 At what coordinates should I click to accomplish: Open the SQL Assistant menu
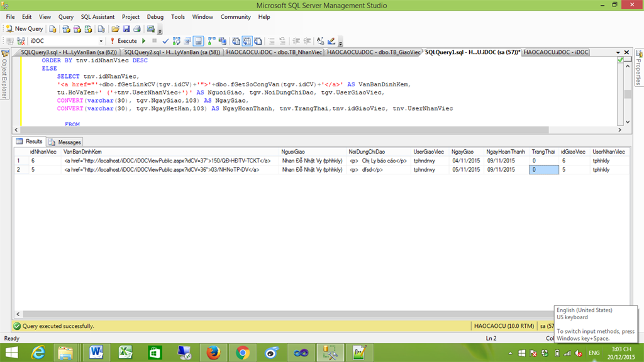pos(97,17)
